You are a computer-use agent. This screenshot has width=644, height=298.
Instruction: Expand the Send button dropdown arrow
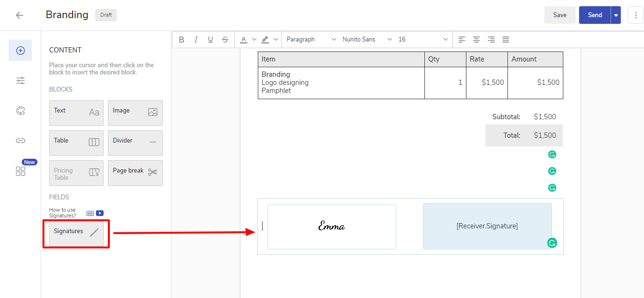click(x=616, y=15)
